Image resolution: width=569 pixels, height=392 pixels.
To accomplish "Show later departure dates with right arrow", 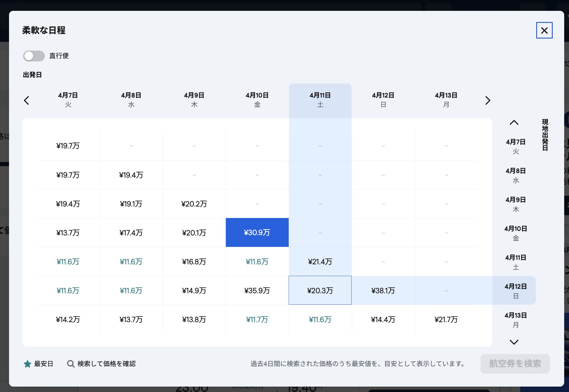I will pyautogui.click(x=488, y=100).
